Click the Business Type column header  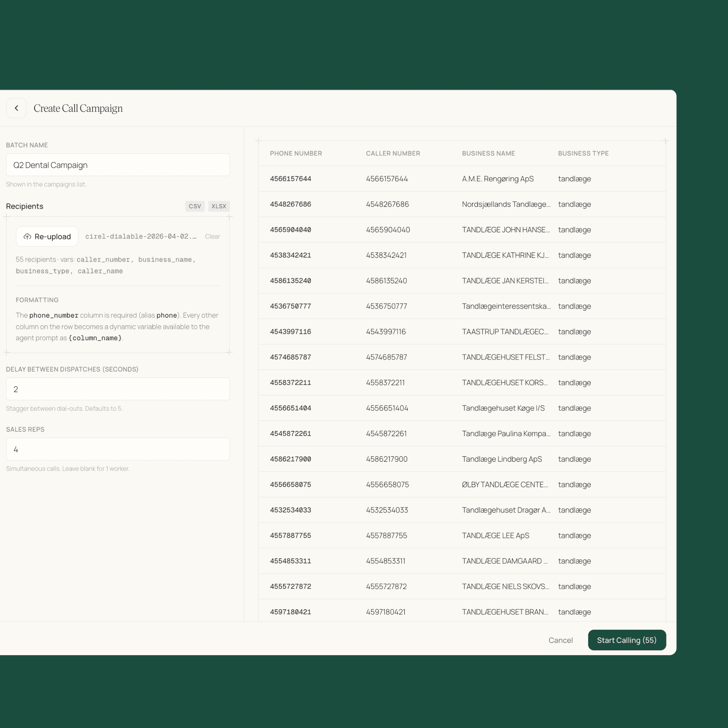[583, 153]
